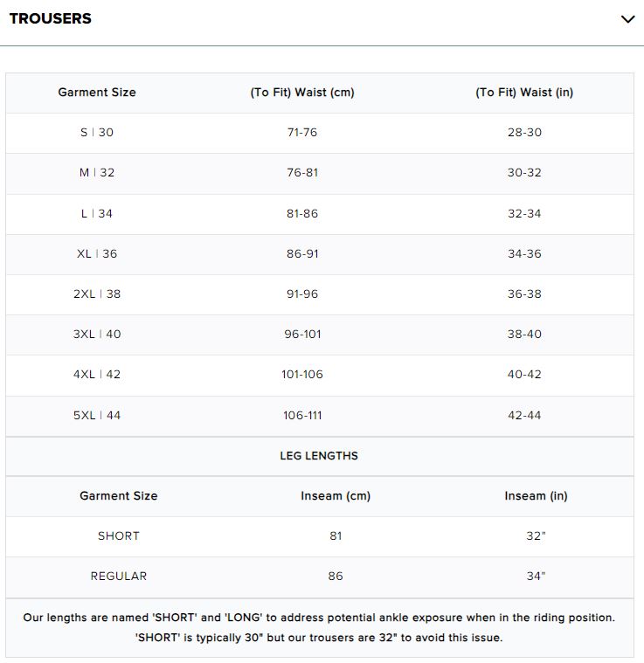Collapse the Trousers section chevron

tap(627, 19)
